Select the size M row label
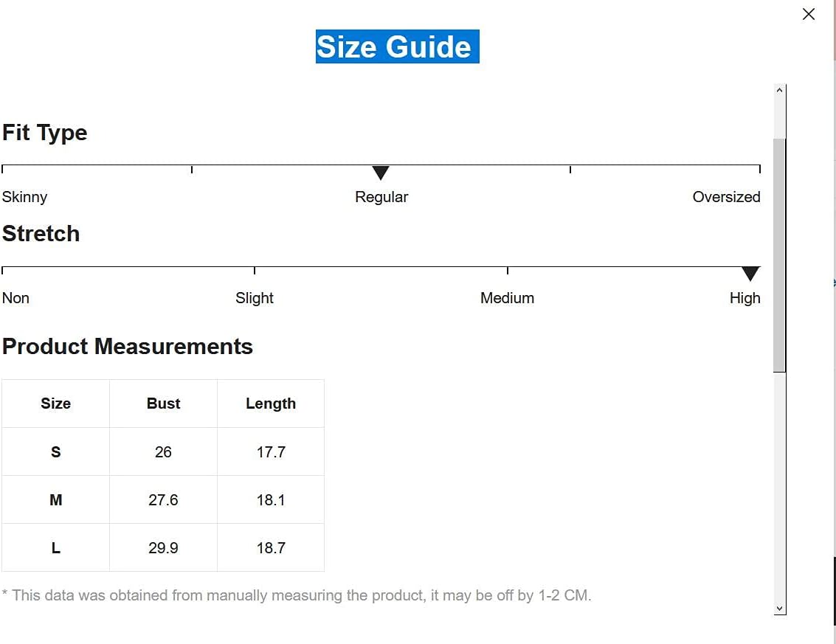 click(55, 500)
